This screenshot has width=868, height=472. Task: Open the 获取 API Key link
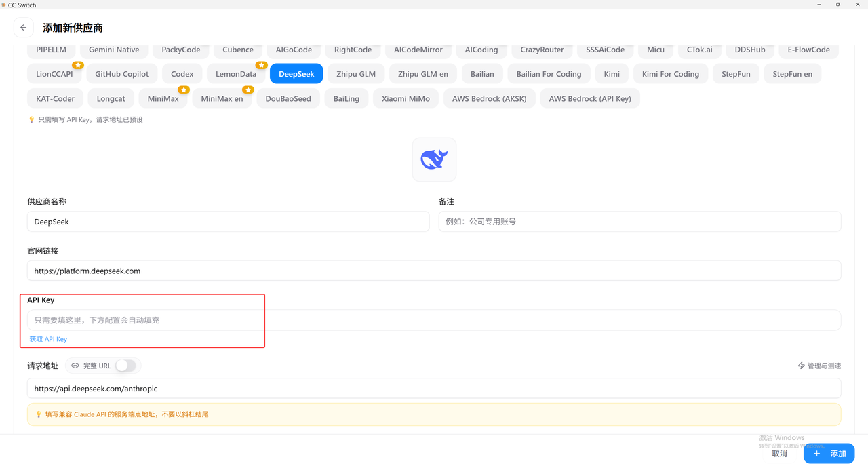48,339
